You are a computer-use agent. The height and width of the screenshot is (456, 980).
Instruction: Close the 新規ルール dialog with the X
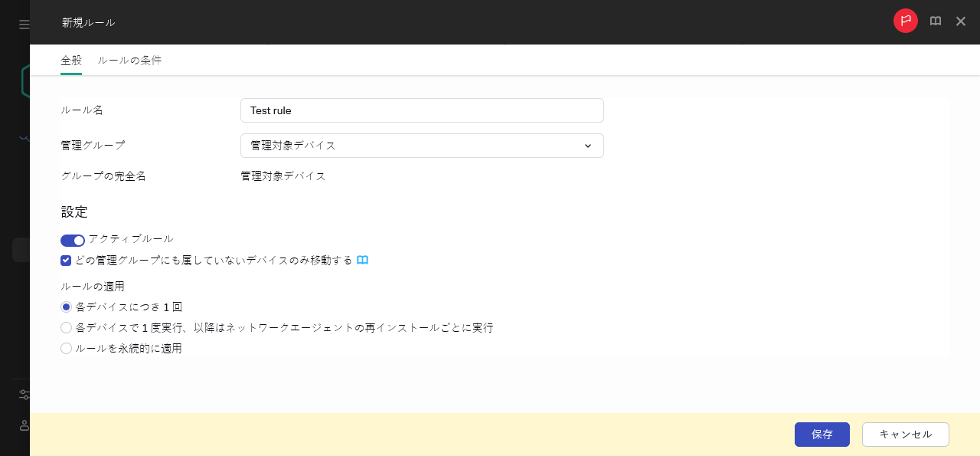tap(961, 21)
